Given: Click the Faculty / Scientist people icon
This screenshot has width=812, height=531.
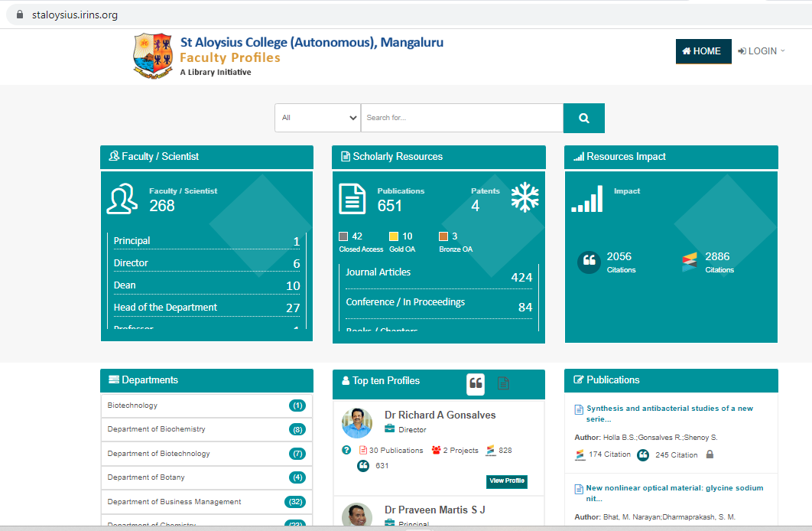Looking at the screenshot, I should coord(122,199).
